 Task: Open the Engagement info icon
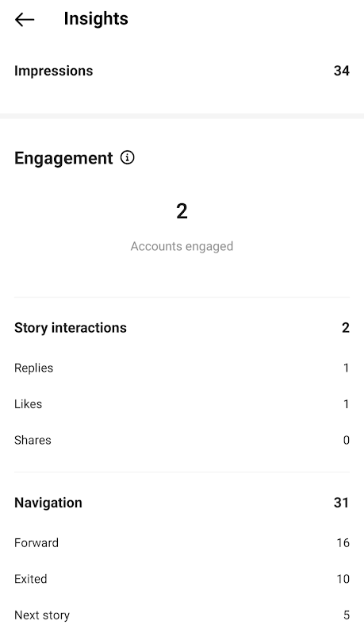pos(127,157)
